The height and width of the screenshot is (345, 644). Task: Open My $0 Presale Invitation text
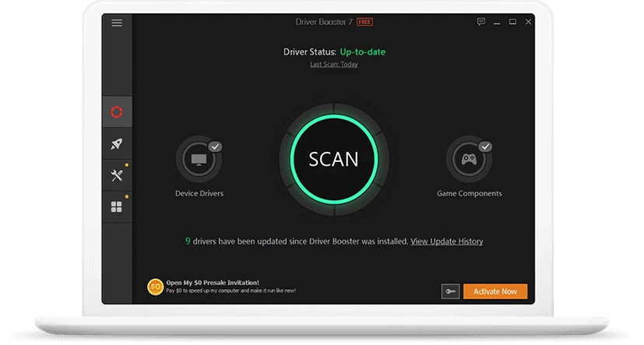213,283
